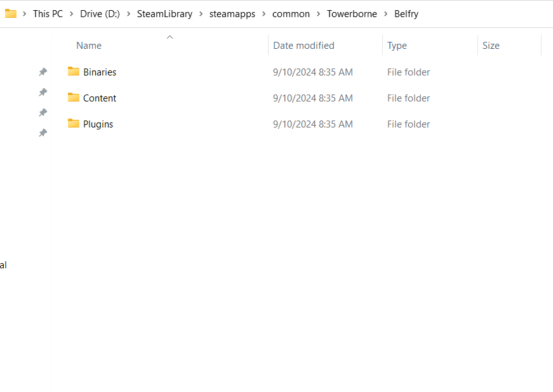Click the bottommost pin icon in the sidebar
Image resolution: width=553 pixels, height=392 pixels.
43,133
